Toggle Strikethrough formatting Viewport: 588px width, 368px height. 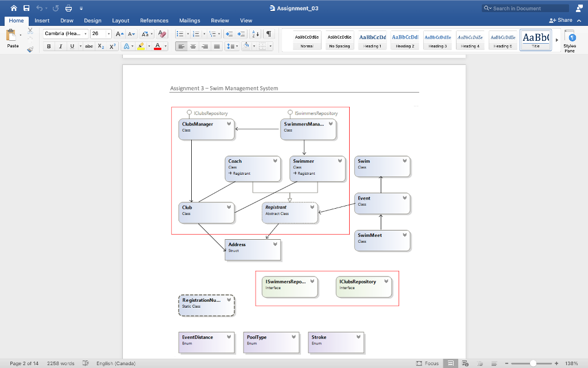pos(89,46)
